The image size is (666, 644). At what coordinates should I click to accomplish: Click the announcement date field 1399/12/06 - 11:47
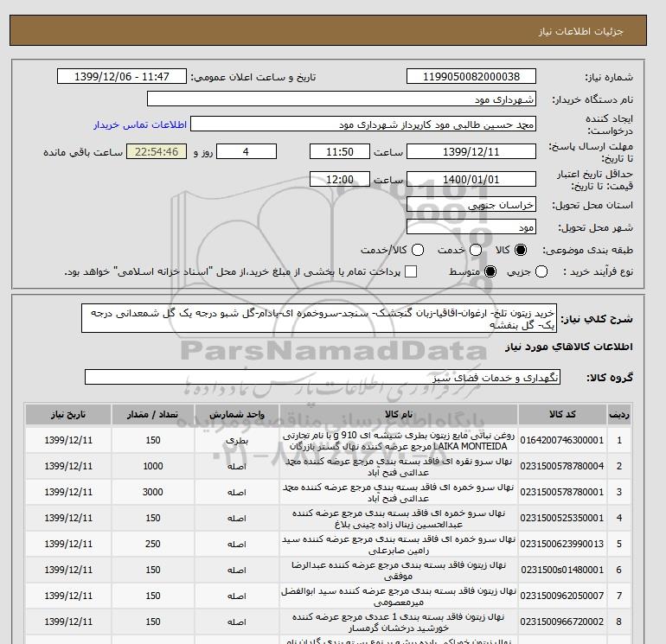click(121, 76)
